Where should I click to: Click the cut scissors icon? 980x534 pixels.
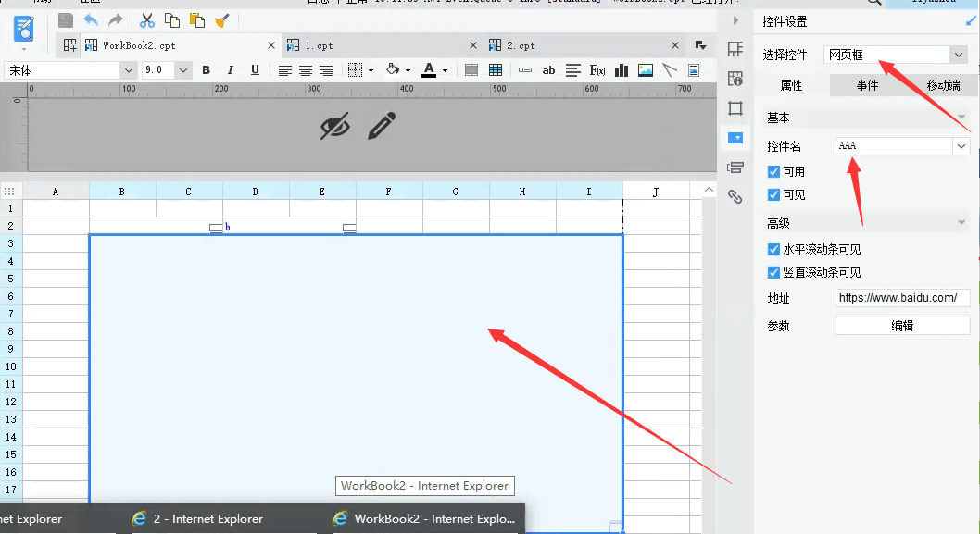[x=147, y=20]
